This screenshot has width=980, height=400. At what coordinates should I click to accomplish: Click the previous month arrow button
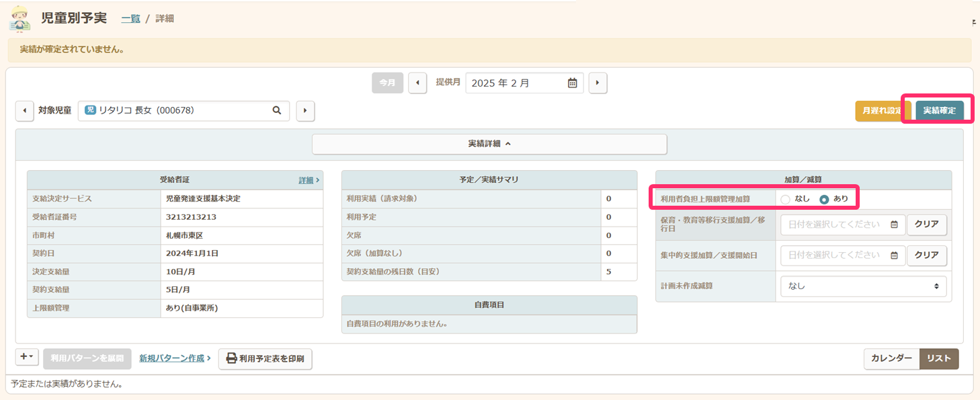[417, 83]
